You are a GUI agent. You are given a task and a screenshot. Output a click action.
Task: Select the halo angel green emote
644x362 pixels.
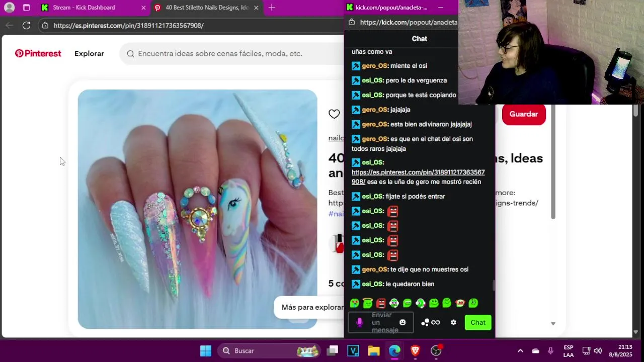point(368,303)
